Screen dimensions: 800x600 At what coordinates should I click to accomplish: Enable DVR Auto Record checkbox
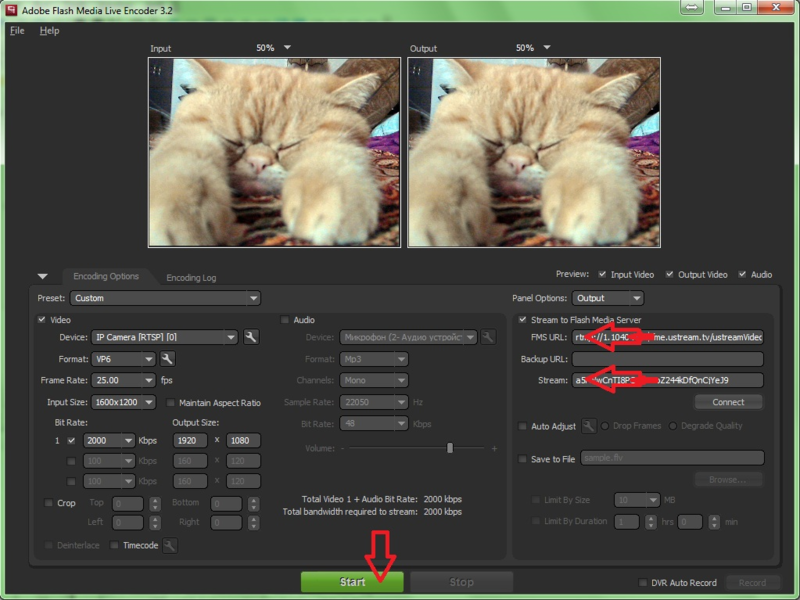[643, 583]
